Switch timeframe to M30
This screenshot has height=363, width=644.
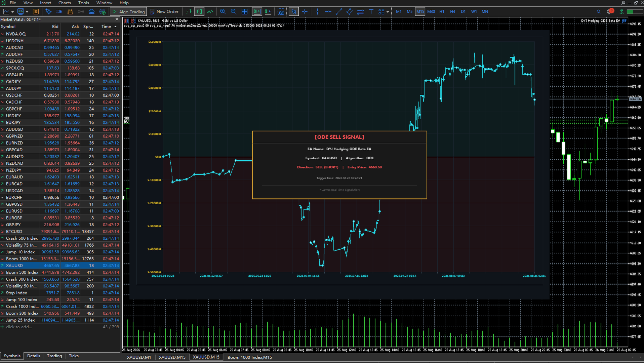pos(431,11)
